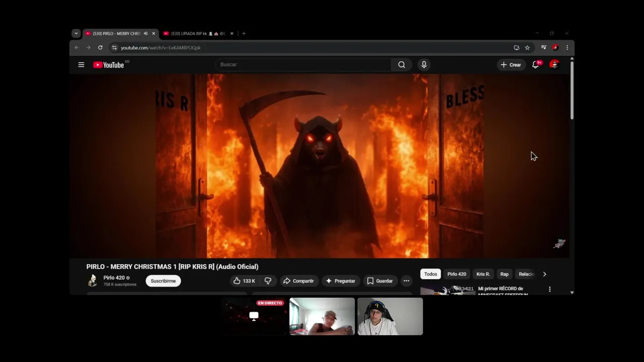This screenshot has width=644, height=362.
Task: Open the YouTube hamburger guide menu
Action: pos(81,64)
